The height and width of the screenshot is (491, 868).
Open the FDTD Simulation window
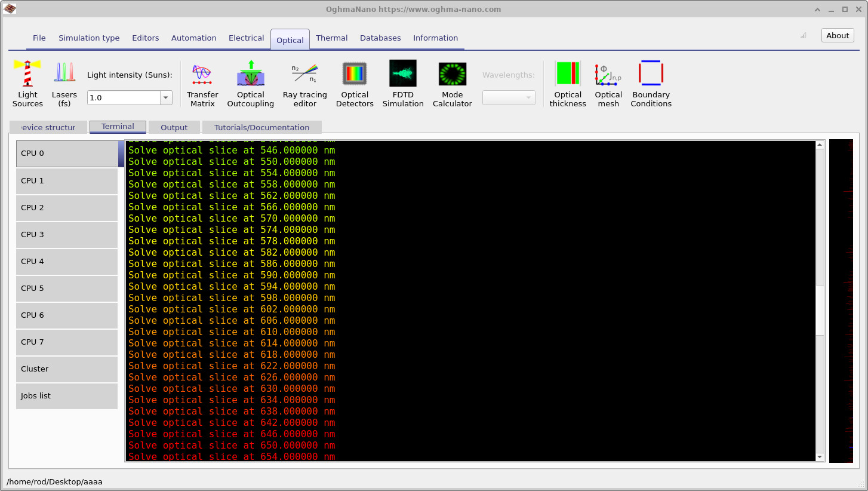pyautogui.click(x=403, y=84)
